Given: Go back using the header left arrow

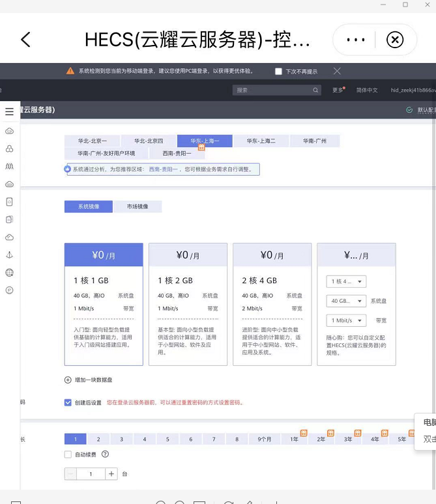Looking at the screenshot, I should pos(25,40).
